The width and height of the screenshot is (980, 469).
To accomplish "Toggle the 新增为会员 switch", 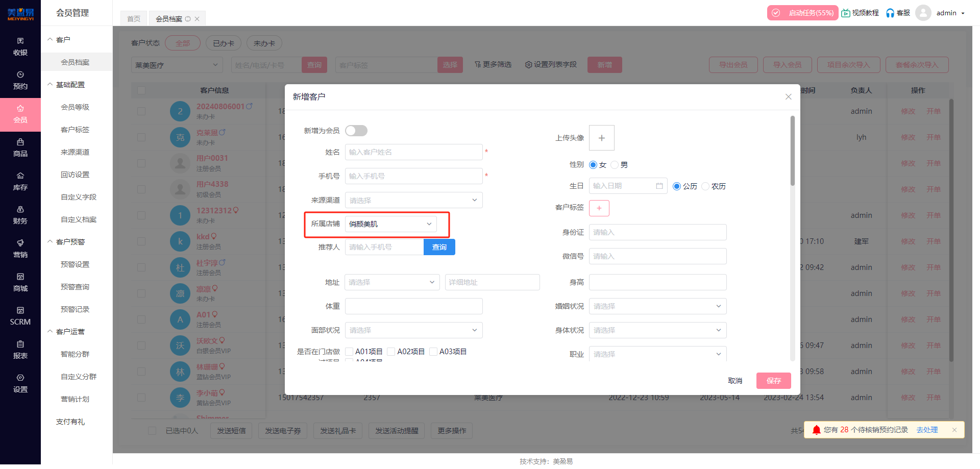I will point(356,131).
